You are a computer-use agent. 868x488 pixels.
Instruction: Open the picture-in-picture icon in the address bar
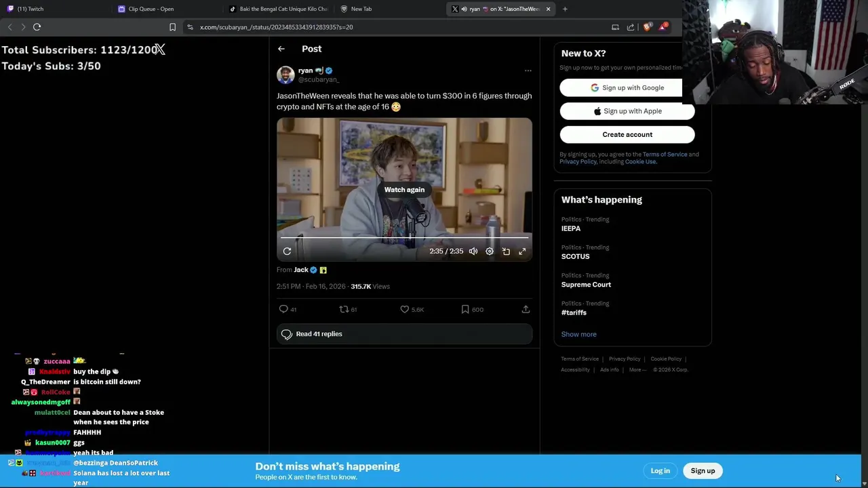[x=615, y=27]
